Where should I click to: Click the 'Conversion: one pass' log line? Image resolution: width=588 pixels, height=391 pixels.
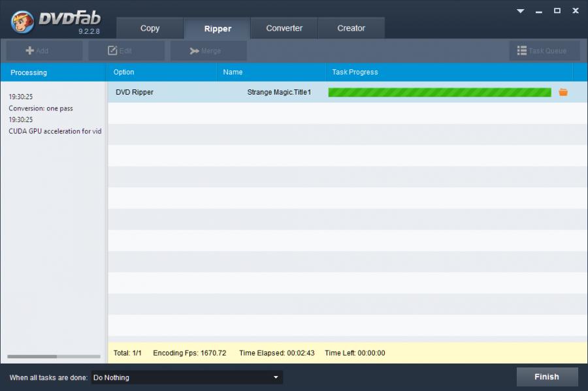pos(41,108)
